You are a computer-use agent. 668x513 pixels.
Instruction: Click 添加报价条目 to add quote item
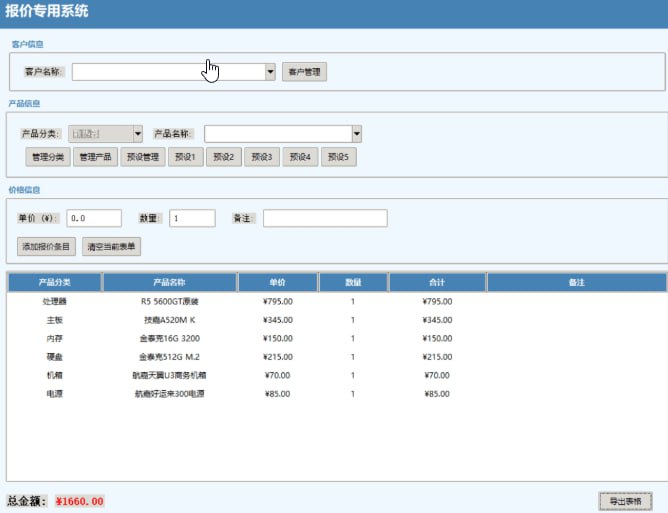[x=46, y=245]
